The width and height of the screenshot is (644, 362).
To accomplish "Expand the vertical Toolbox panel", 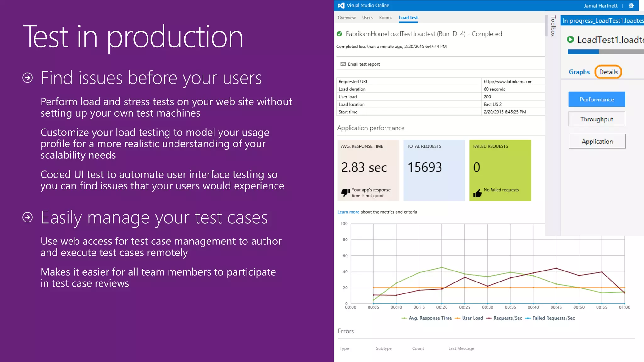I will (x=553, y=26).
